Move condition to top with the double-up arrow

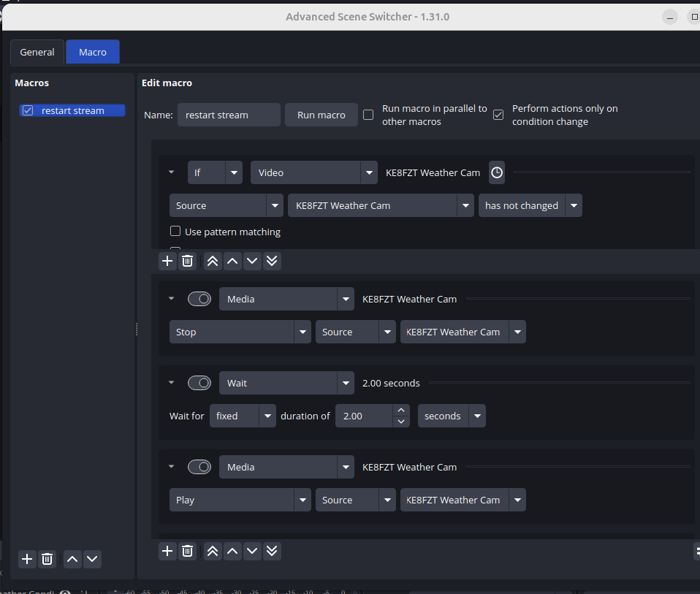[213, 261]
